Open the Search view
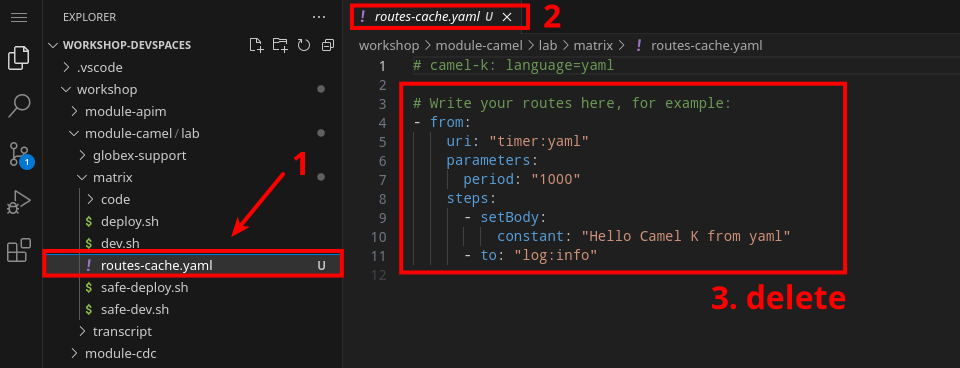The height and width of the screenshot is (368, 960). (19, 105)
